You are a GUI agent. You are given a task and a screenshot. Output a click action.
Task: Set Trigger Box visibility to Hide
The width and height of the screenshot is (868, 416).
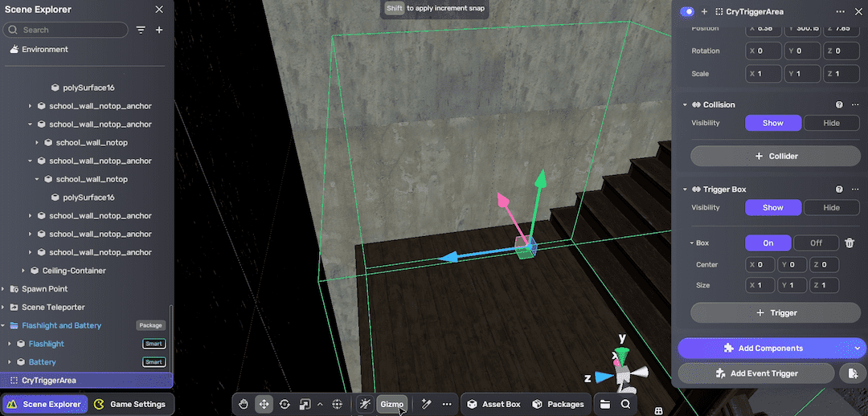[x=831, y=207]
